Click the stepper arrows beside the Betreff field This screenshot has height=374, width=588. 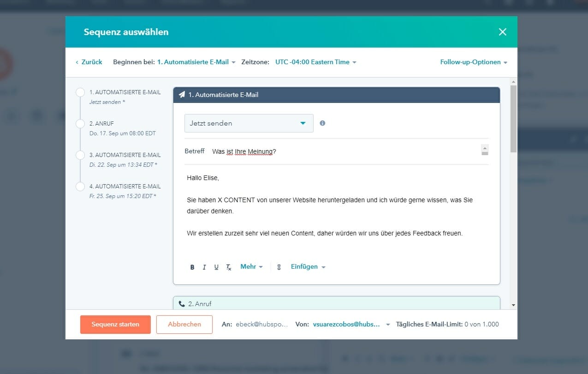tap(484, 150)
